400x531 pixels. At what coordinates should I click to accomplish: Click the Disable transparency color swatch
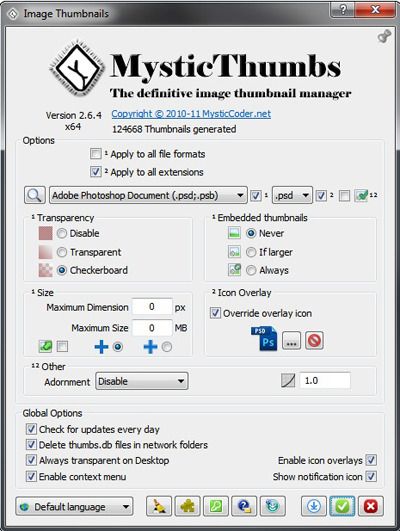pos(45,233)
